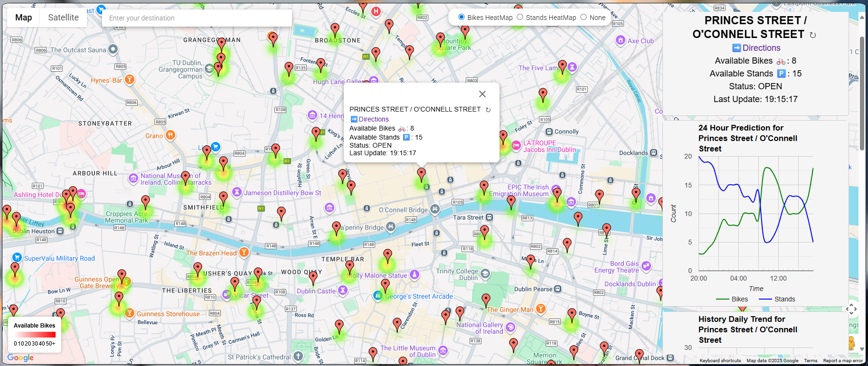Click the SuperValu Military Road shop icon
Viewport: 868px width, 366px height.
[17, 258]
